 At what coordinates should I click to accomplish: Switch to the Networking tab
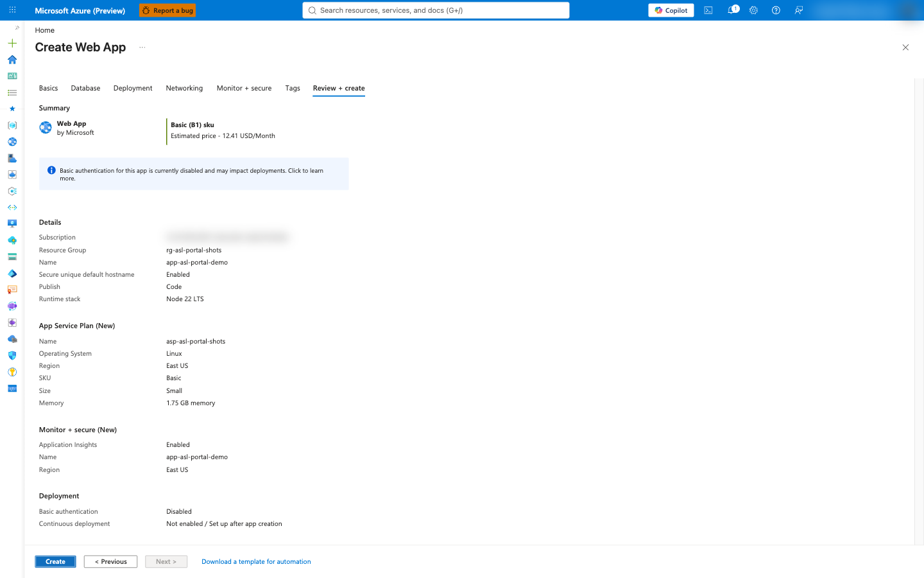point(184,88)
